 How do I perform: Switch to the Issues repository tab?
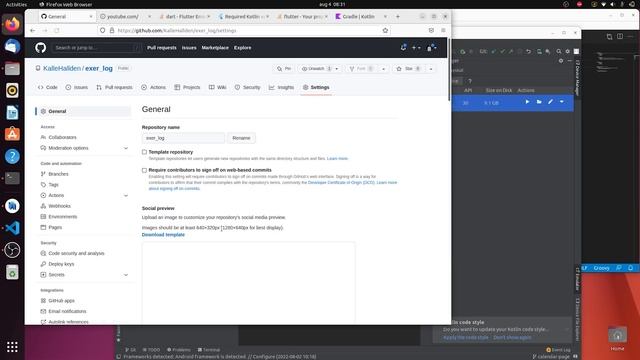77,87
